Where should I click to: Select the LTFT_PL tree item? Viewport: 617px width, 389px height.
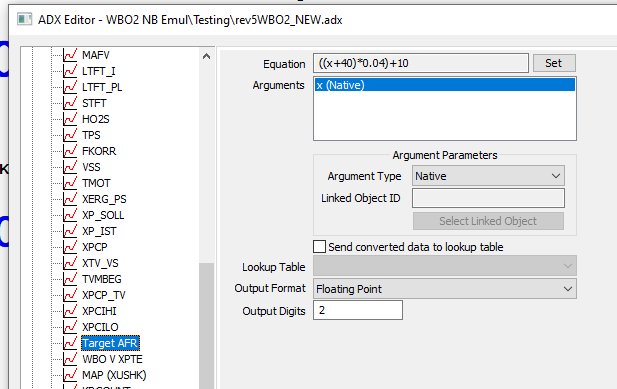point(102,87)
